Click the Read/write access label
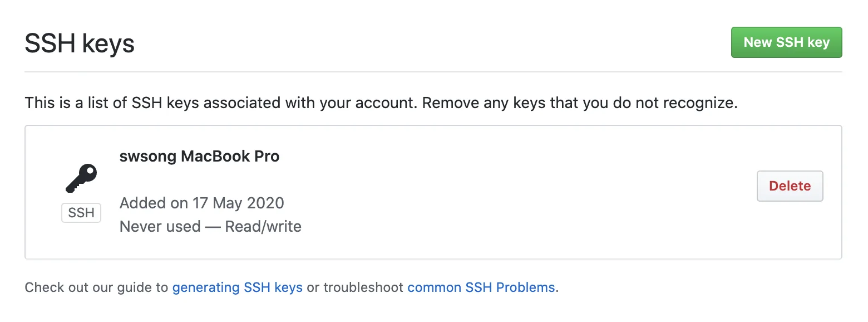 [263, 227]
